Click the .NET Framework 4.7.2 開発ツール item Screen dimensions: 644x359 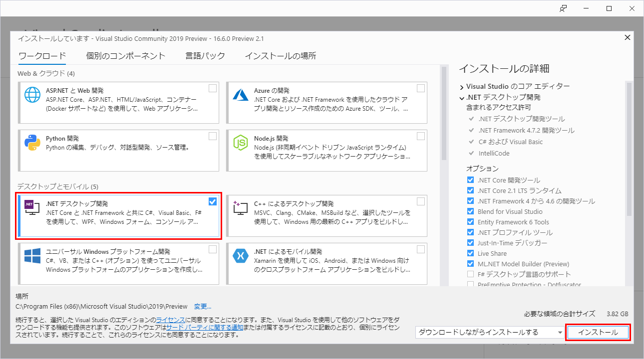[526, 131]
